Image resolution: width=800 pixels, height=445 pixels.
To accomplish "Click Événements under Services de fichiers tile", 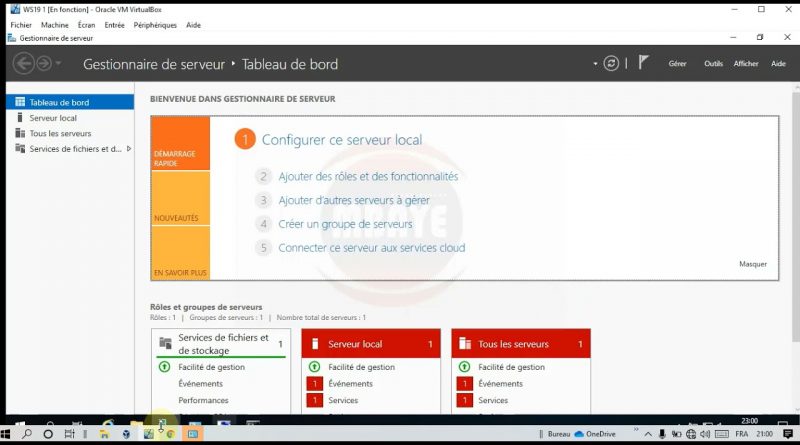I will click(x=201, y=384).
